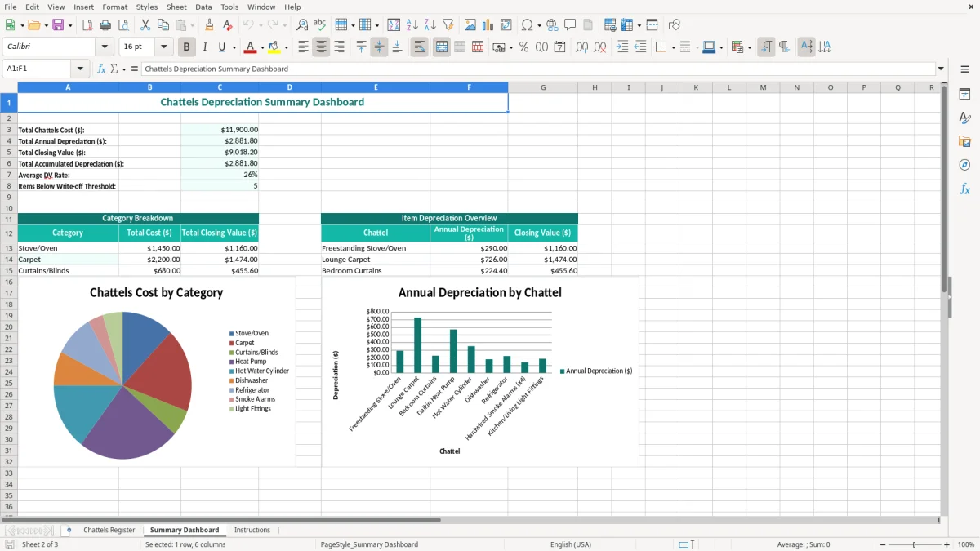Open the Borders dropdown arrow
The width and height of the screenshot is (980, 551).
(672, 47)
